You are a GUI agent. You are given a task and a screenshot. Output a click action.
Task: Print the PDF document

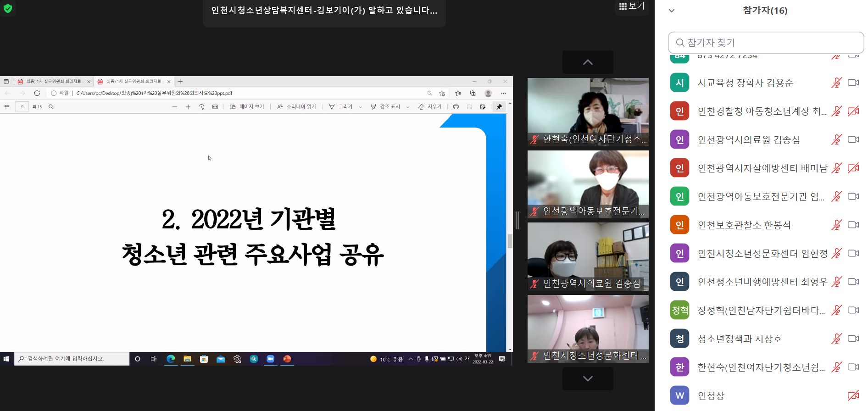[x=456, y=107]
